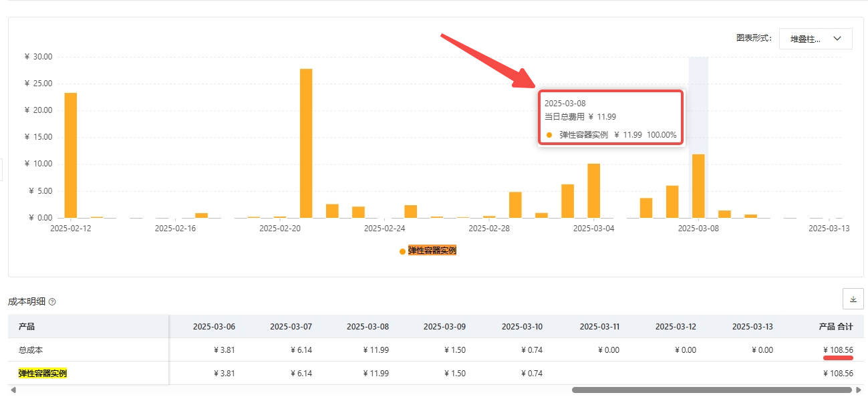Select the 弹性容器实例 row label in table
This screenshot has width=868, height=399.
point(43,374)
